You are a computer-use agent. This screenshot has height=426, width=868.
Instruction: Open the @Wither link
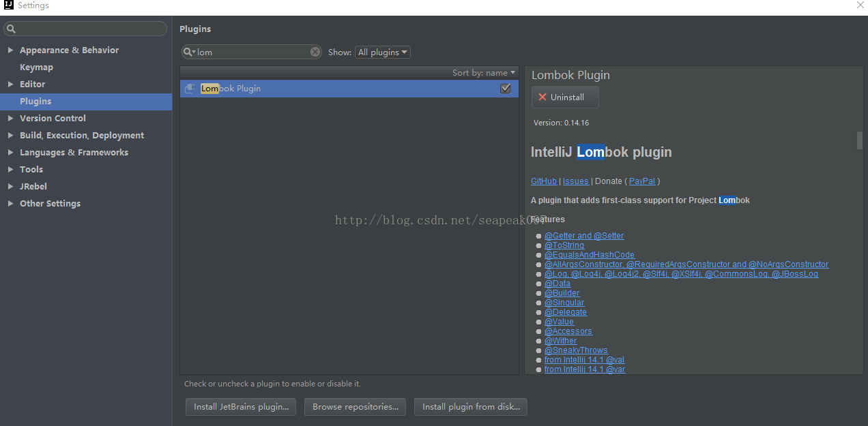(560, 341)
